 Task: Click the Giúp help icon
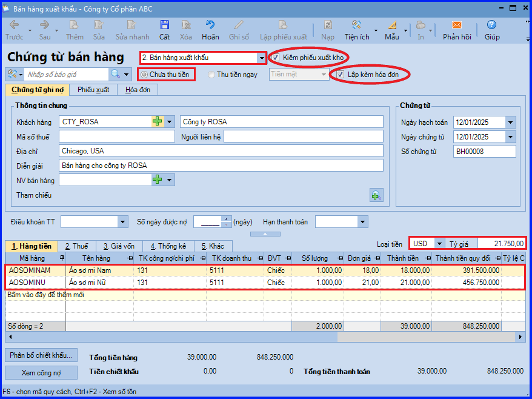click(x=491, y=25)
